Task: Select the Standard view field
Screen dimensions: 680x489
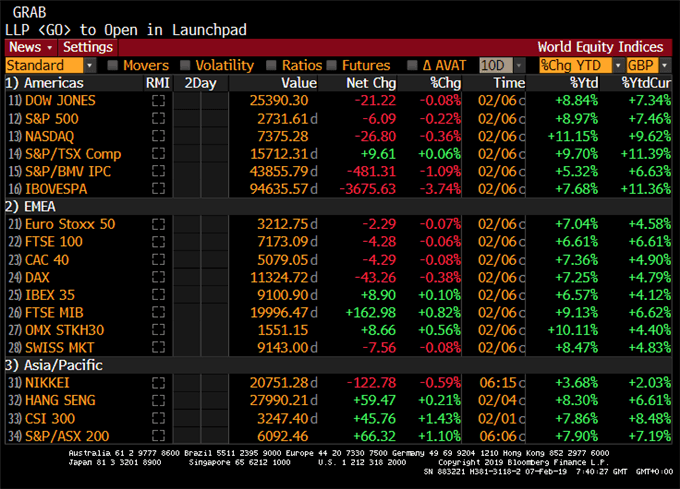Action: pyautogui.click(x=44, y=65)
